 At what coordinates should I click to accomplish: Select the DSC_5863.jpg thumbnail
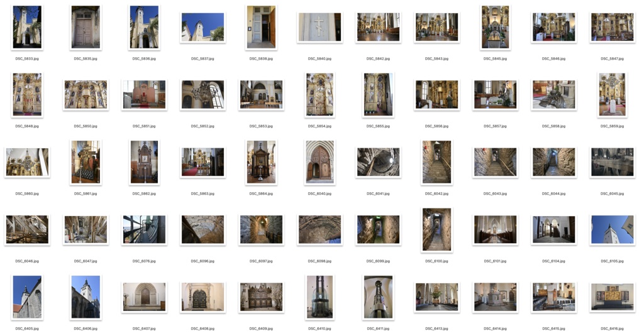pos(203,162)
